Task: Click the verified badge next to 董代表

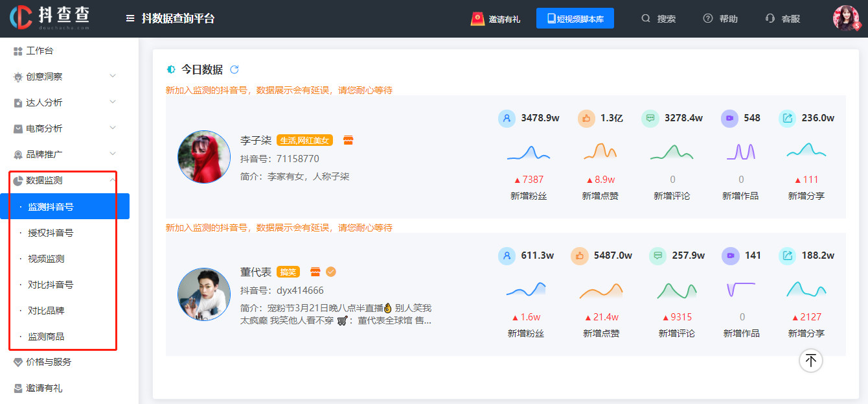Action: pyautogui.click(x=331, y=272)
